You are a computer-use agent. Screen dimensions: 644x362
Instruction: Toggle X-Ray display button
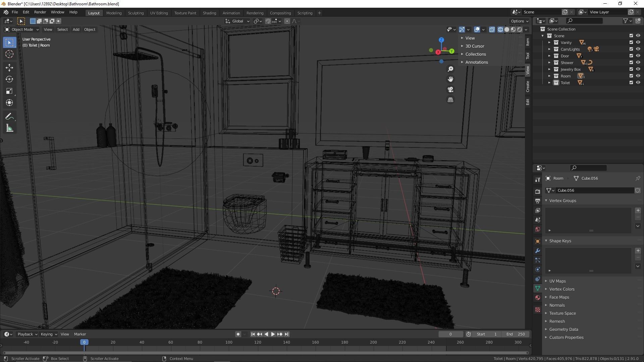[492, 29]
